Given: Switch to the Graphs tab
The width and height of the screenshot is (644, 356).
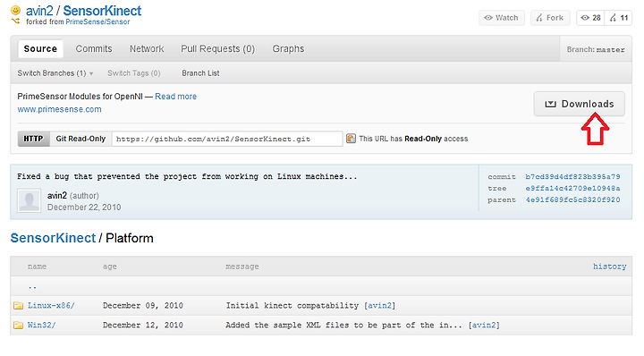Looking at the screenshot, I should [288, 48].
